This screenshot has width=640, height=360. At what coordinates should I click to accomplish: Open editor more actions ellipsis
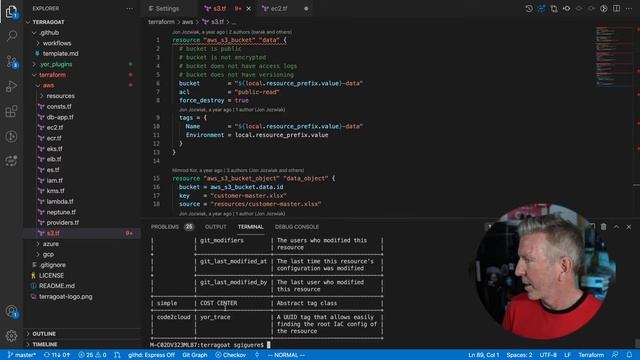click(629, 9)
